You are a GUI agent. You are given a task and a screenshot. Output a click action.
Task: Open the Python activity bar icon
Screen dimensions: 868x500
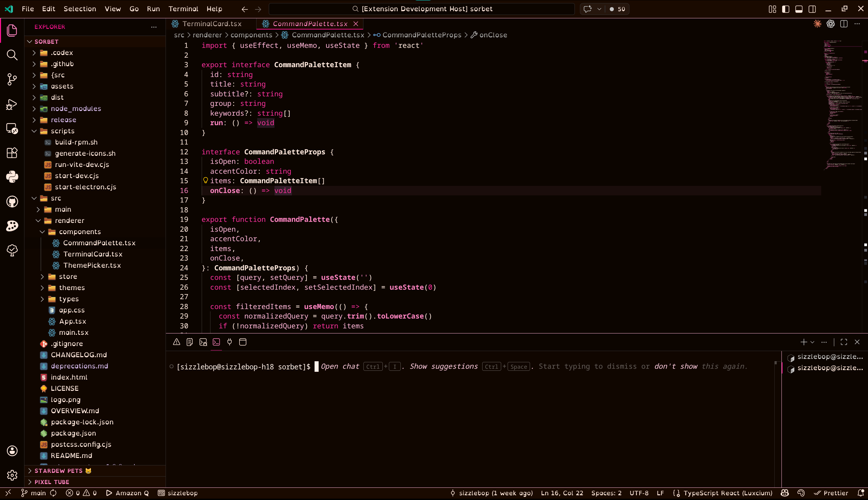coord(12,177)
